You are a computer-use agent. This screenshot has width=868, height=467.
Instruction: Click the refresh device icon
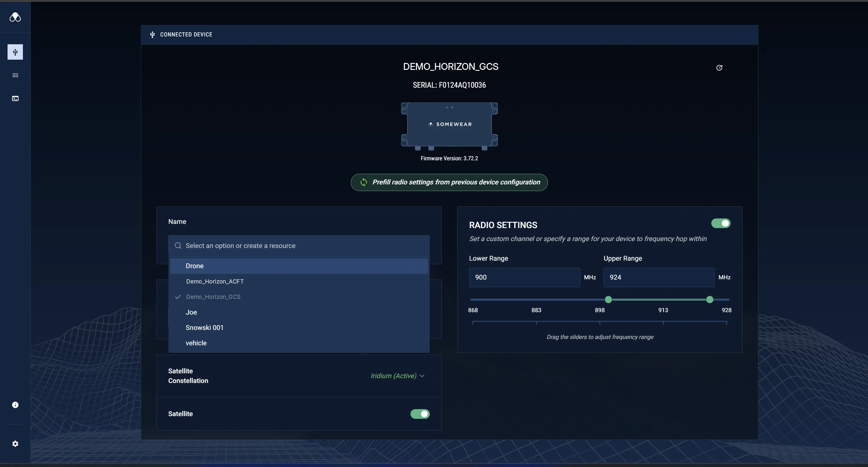click(x=719, y=68)
